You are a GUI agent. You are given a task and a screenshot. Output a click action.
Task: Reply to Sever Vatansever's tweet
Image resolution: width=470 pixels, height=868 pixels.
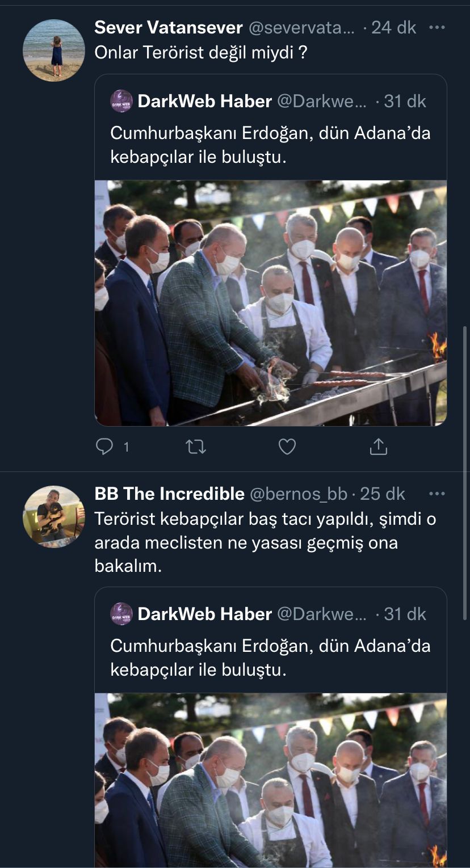point(105,447)
